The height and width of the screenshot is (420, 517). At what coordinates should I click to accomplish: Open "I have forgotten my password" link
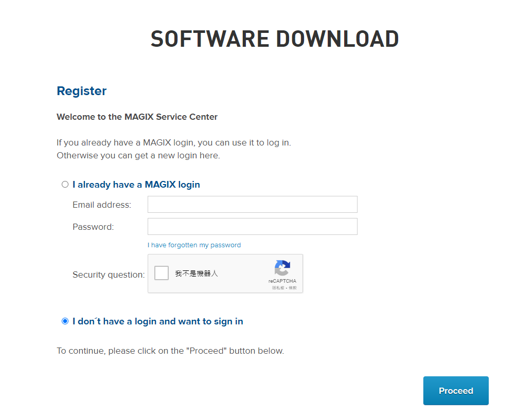coord(194,245)
